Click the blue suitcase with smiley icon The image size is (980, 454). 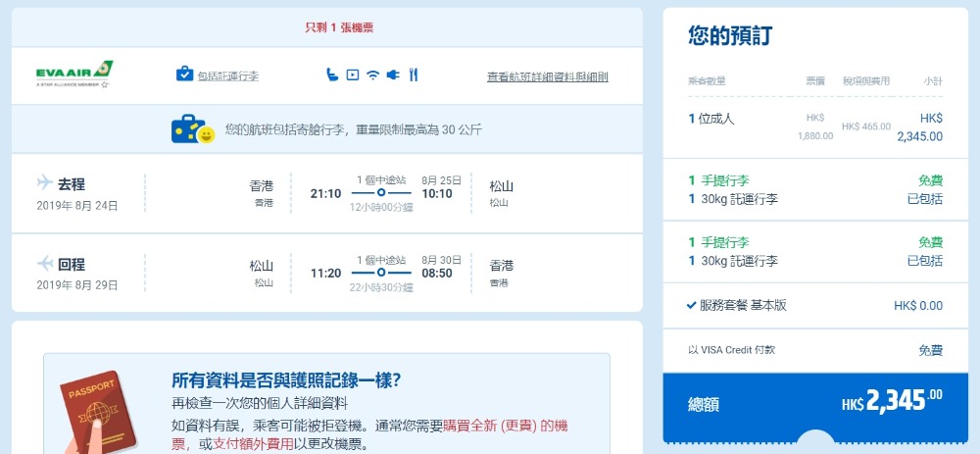(x=193, y=129)
